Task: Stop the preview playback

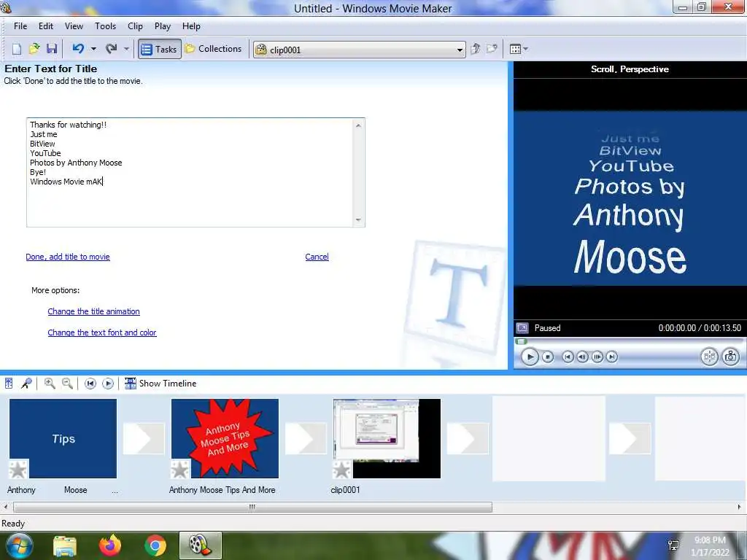Action: click(x=548, y=357)
